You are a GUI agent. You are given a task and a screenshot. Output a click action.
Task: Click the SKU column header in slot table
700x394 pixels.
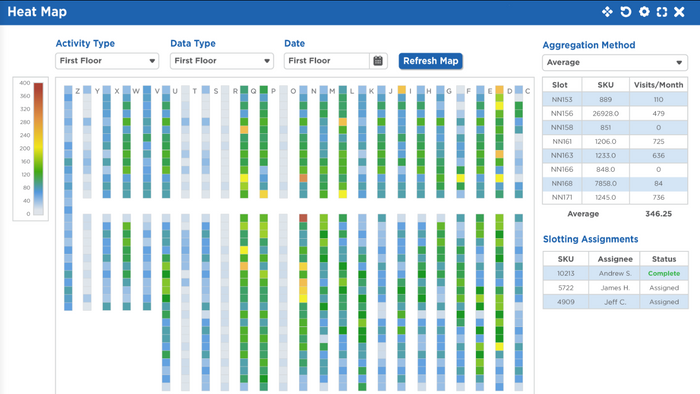click(605, 85)
